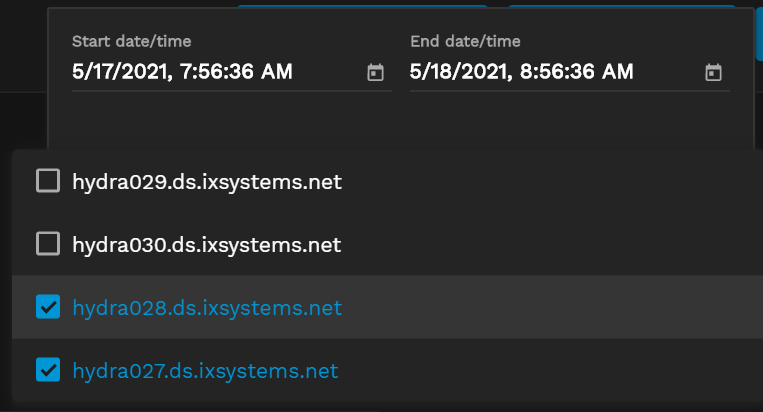
Task: Choose the hydra030.ds.ixsystems.net option text
Action: click(207, 245)
